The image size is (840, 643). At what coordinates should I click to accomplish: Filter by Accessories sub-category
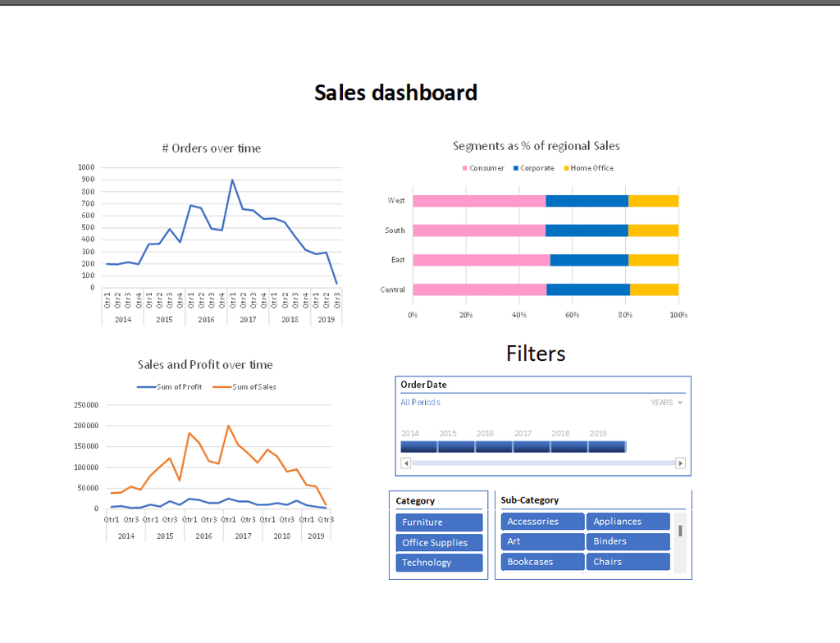(x=542, y=522)
